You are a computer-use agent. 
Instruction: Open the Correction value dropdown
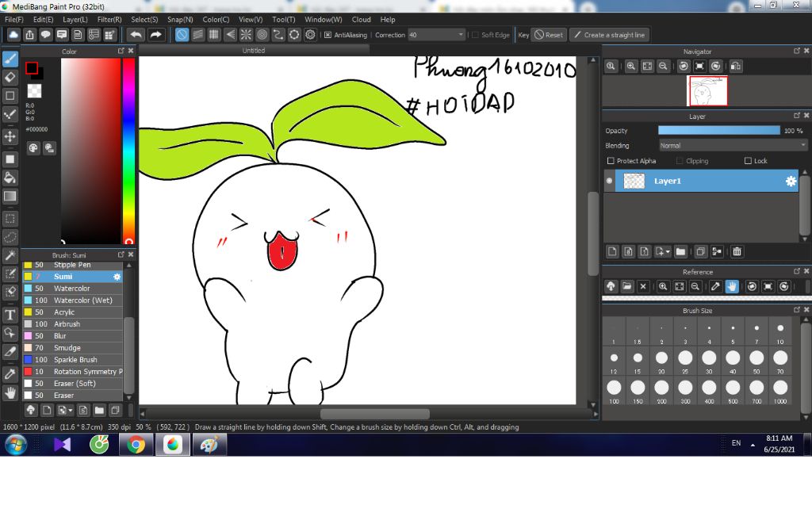461,35
